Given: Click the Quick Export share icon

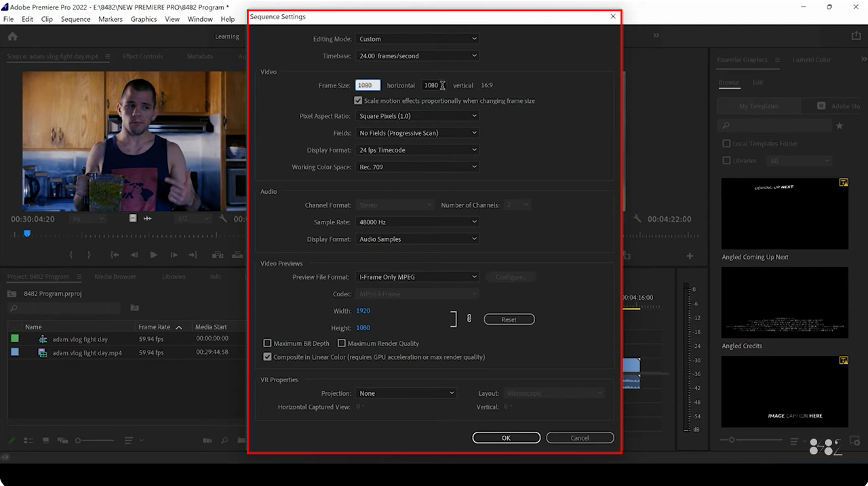Looking at the screenshot, I should coord(856,36).
